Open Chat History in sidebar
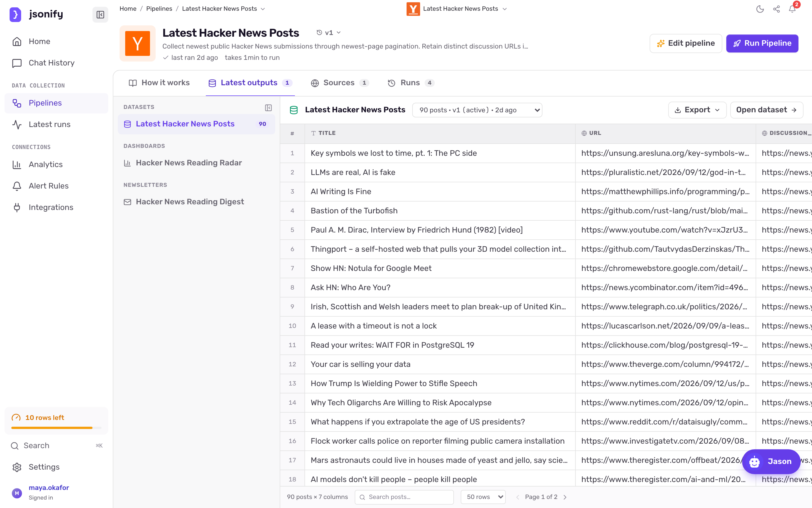This screenshot has height=508, width=812. pos(56,63)
